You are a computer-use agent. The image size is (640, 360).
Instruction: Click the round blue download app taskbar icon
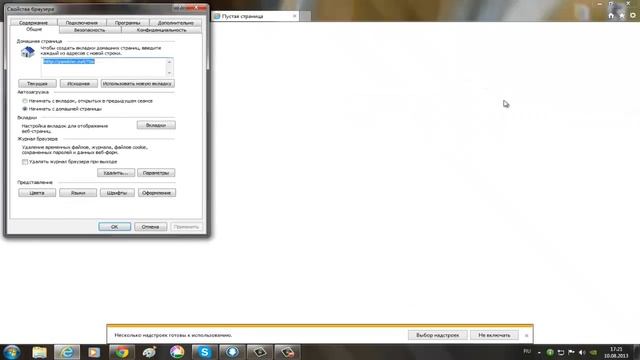232,352
